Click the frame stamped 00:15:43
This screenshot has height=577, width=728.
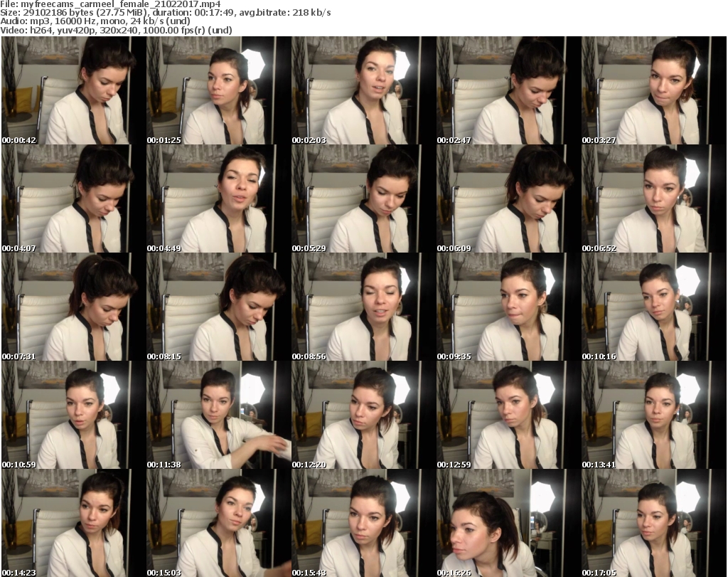click(363, 523)
